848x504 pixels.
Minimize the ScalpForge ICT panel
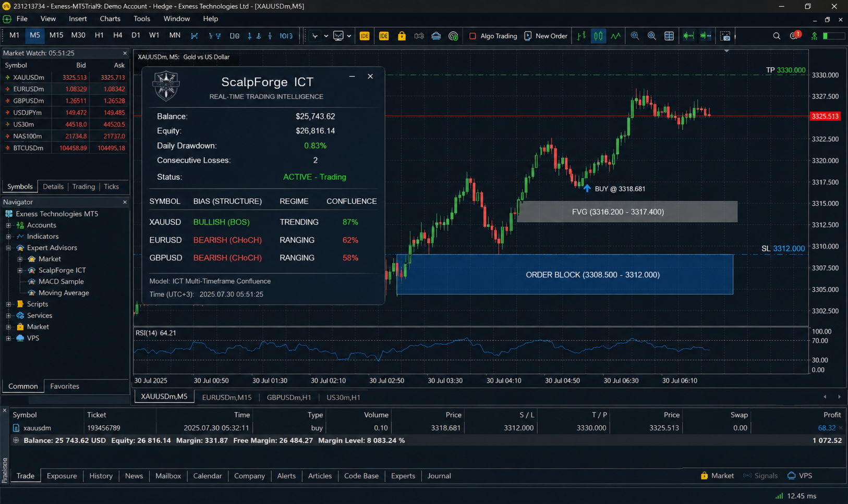click(x=352, y=76)
